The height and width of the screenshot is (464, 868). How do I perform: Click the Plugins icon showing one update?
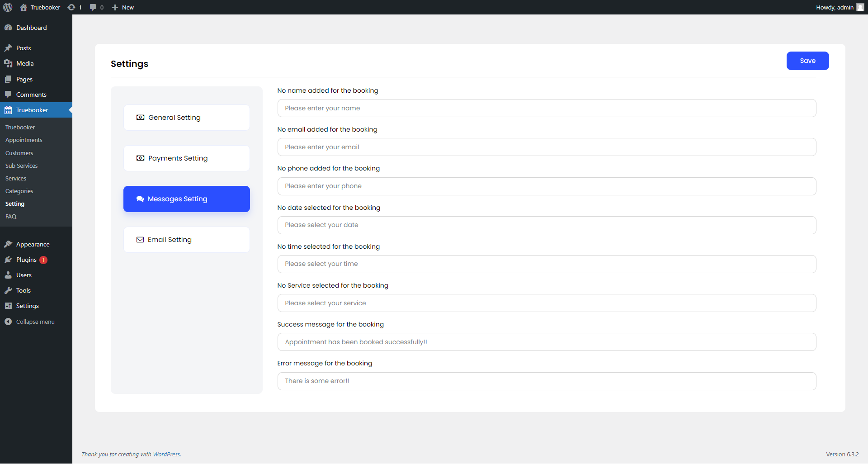click(9, 260)
